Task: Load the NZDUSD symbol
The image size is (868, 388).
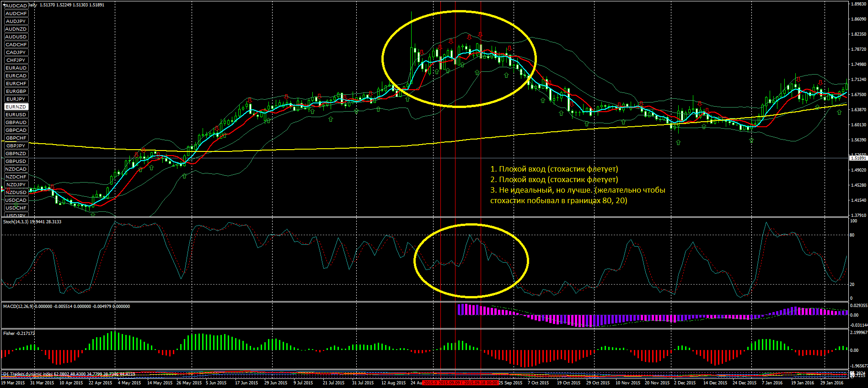Action: 16,192
